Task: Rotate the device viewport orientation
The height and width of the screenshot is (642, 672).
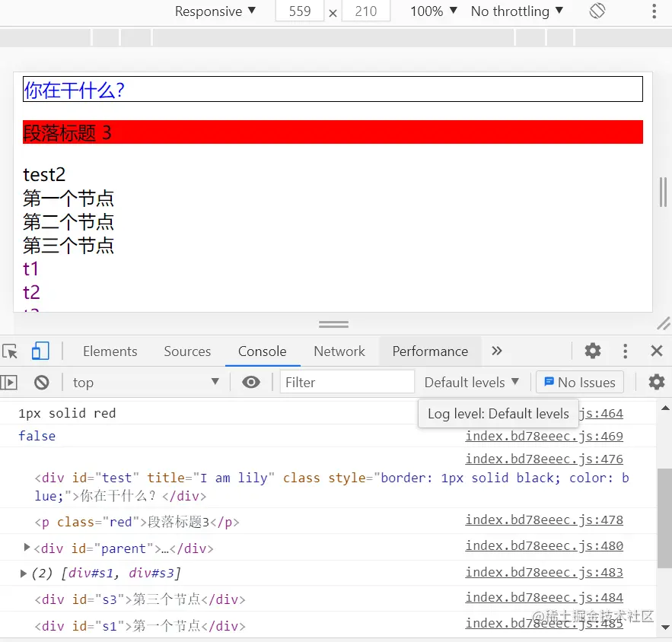Action: tap(597, 11)
